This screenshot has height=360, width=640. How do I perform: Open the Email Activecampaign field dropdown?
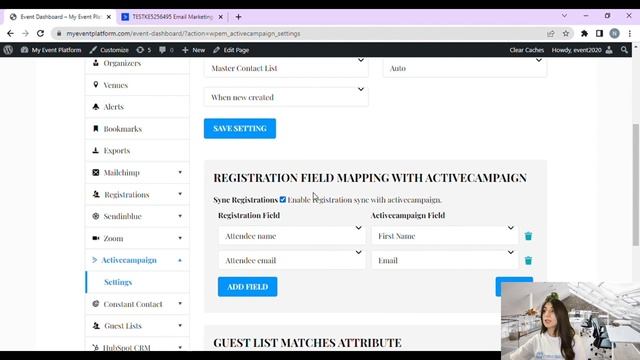click(444, 260)
